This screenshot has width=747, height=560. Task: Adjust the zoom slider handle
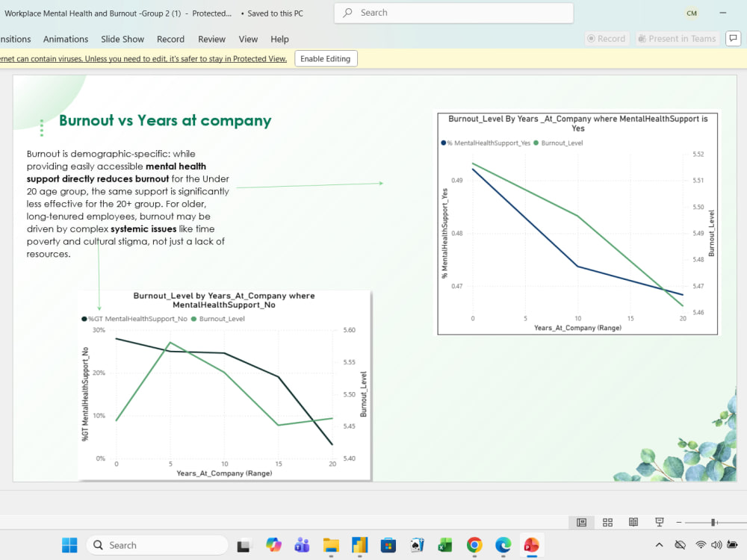tap(713, 523)
